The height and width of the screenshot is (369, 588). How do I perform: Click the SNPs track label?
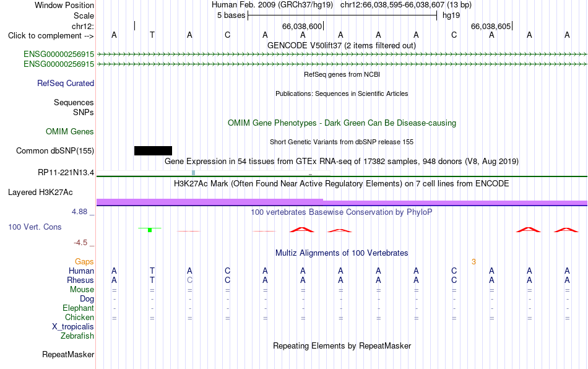click(x=84, y=112)
